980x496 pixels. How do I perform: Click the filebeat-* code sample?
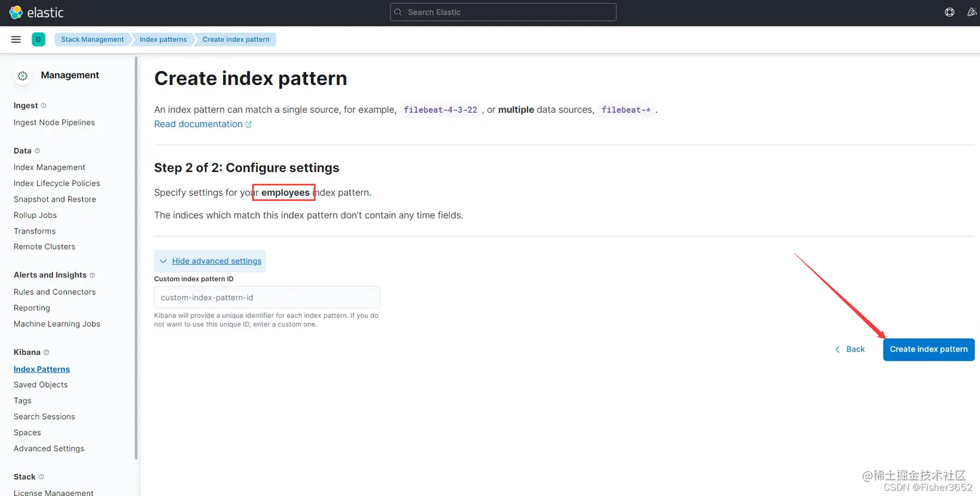coord(626,110)
